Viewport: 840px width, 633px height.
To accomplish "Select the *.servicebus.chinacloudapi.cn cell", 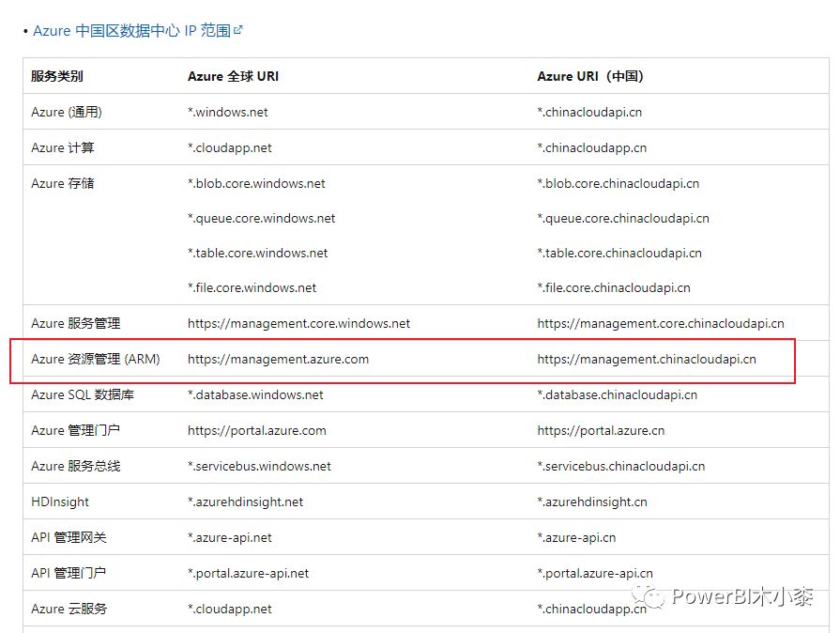I will [x=621, y=467].
